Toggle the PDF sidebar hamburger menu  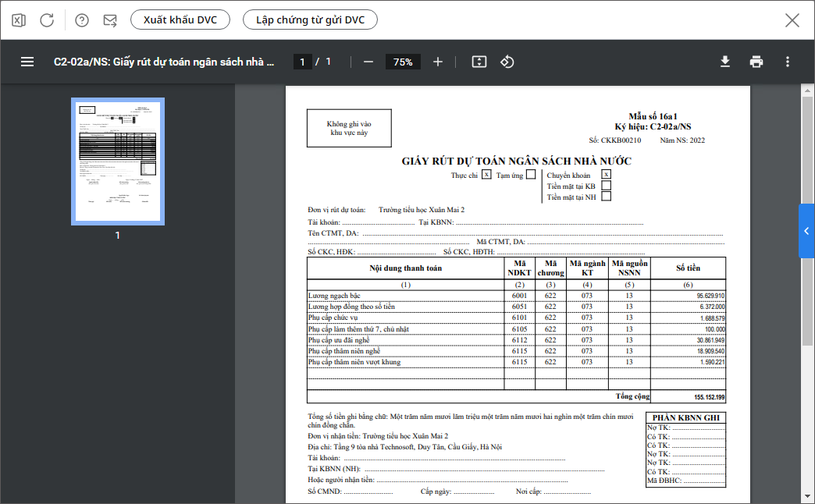pyautogui.click(x=27, y=62)
